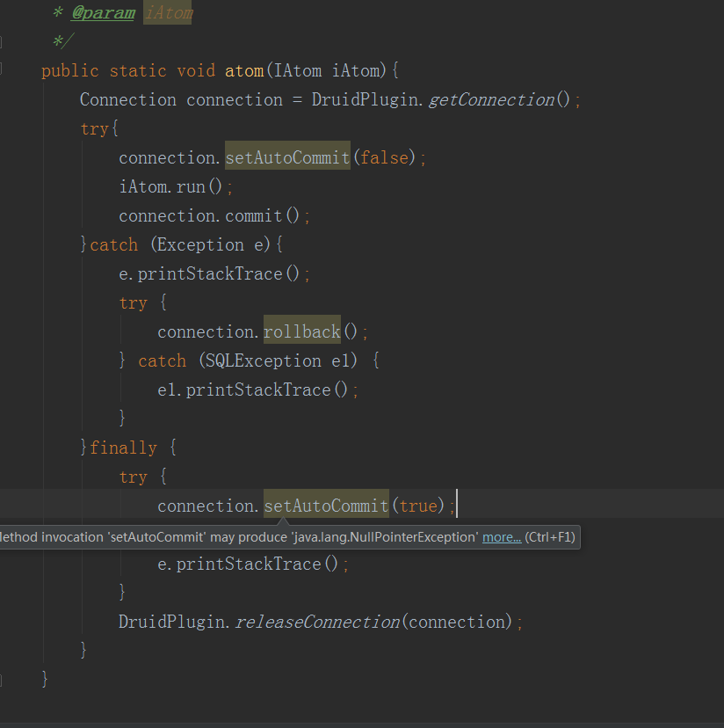Click the connection.commit() statement
The height and width of the screenshot is (728, 724).
tap(214, 216)
